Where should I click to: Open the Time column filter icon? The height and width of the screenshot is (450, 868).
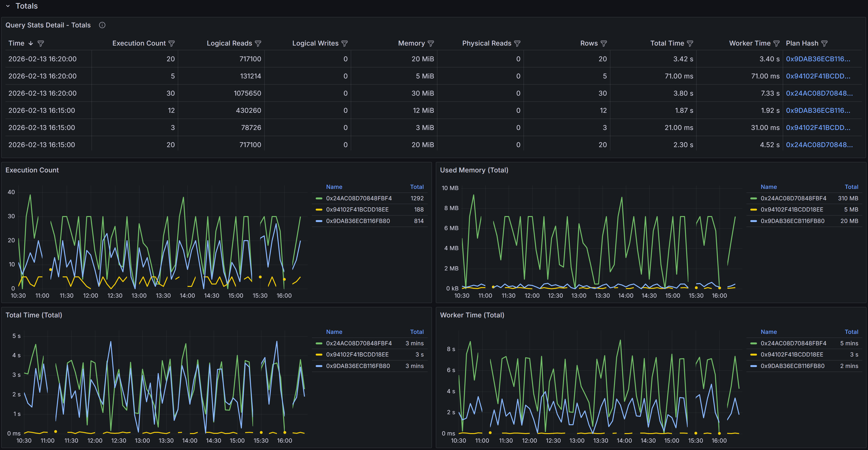pos(41,43)
